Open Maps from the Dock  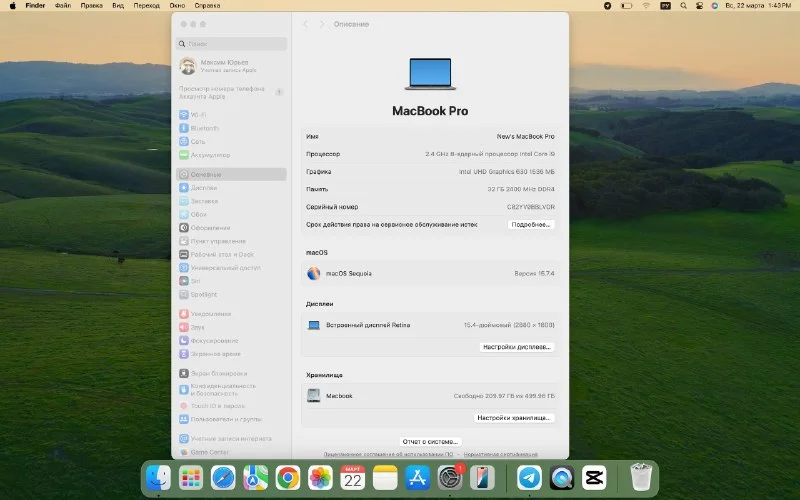(255, 478)
